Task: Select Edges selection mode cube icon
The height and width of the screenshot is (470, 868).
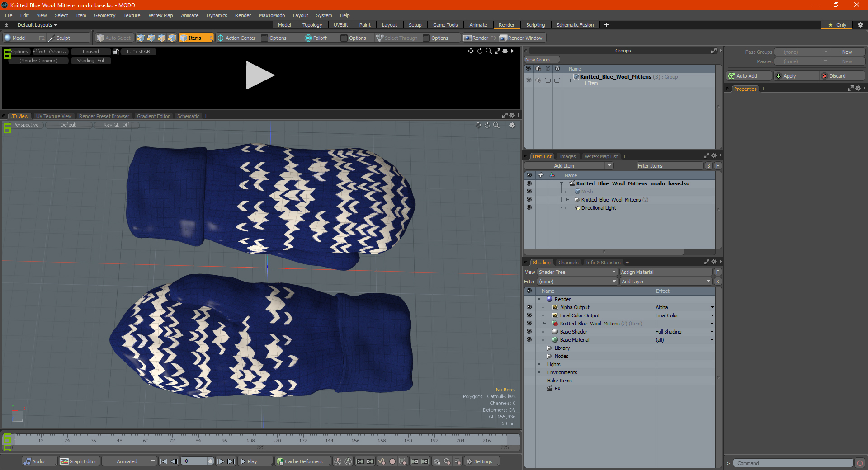Action: [x=151, y=38]
